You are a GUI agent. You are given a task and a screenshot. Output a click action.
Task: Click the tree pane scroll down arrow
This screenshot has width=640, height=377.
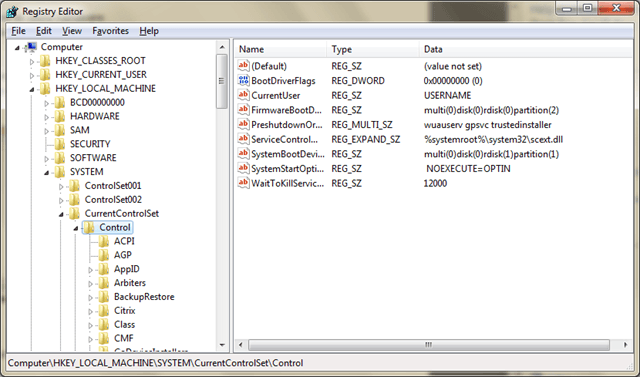click(x=222, y=345)
